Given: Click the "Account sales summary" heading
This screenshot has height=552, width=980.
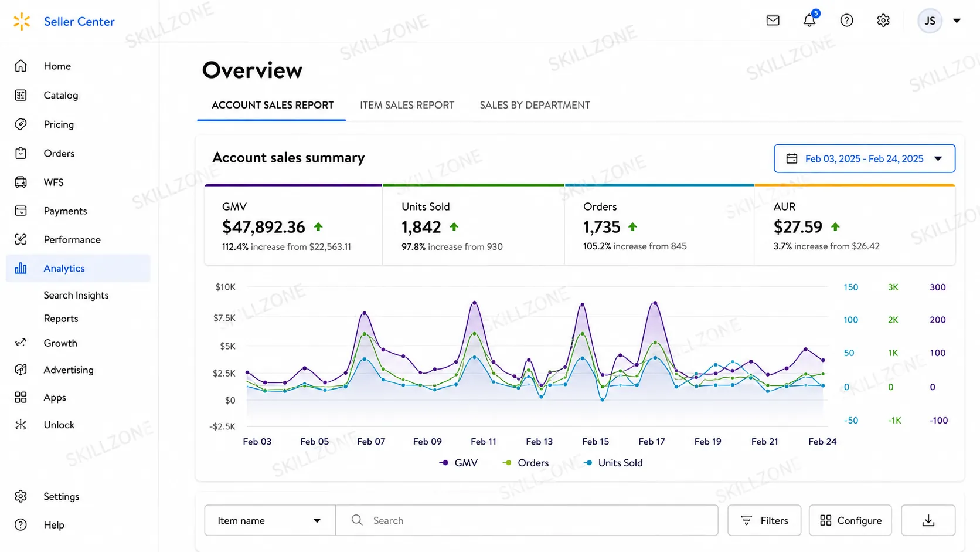Looking at the screenshot, I should point(288,158).
